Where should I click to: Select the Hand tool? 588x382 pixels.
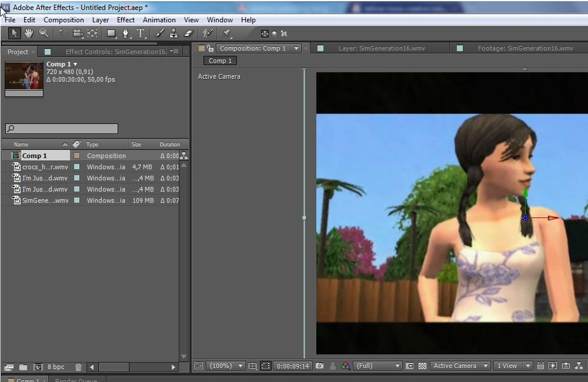click(x=28, y=33)
